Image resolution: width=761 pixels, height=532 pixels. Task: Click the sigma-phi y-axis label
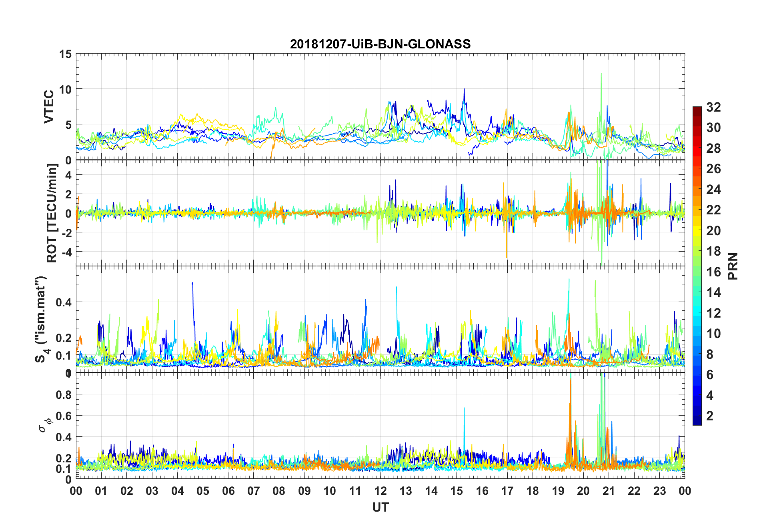45,425
